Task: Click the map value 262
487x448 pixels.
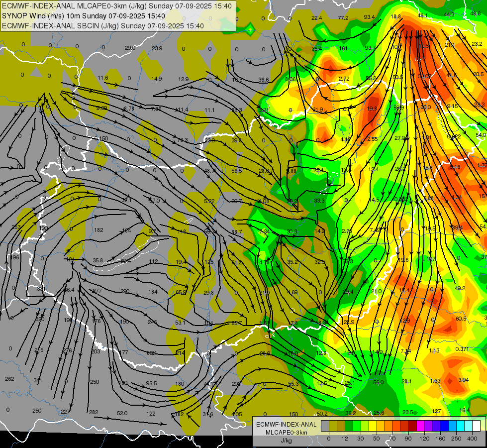Action: (9, 379)
